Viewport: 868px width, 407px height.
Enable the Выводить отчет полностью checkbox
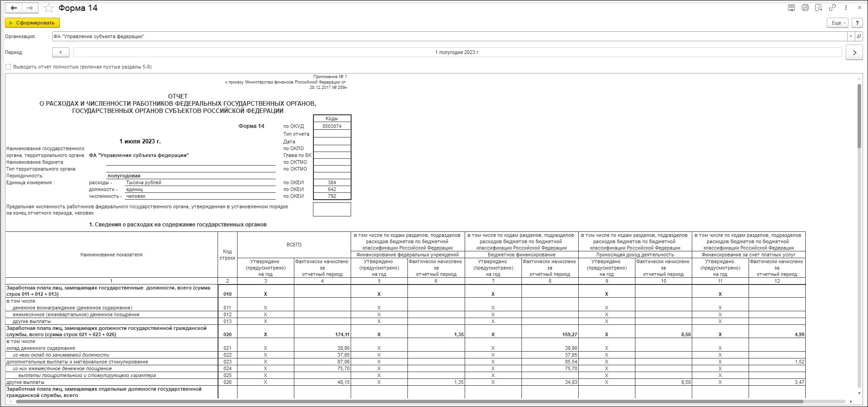[x=8, y=67]
